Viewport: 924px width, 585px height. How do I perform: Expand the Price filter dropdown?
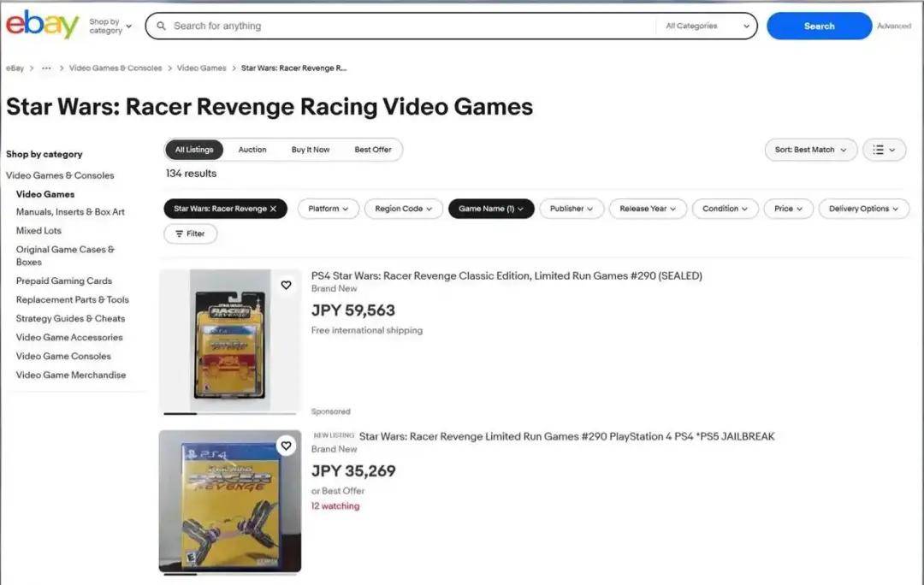789,209
